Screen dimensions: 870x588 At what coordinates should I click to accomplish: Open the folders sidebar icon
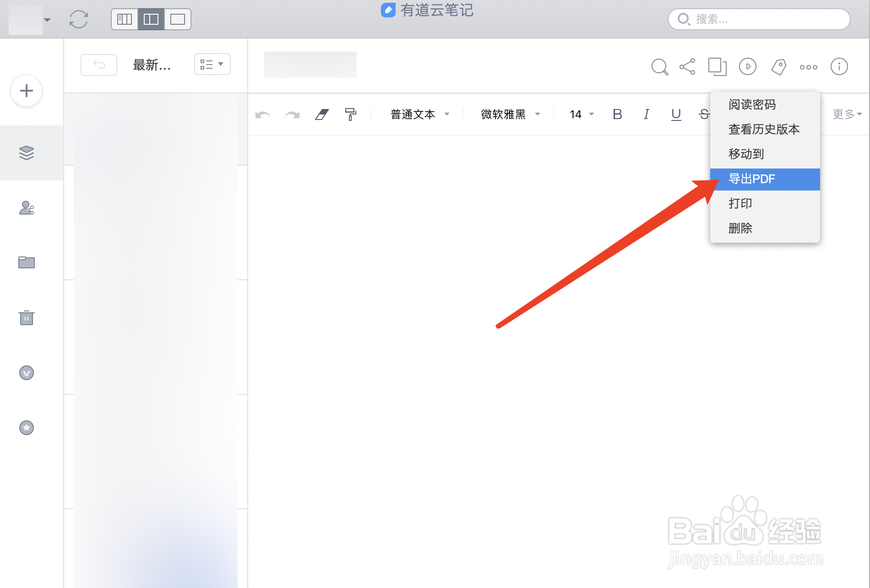[x=27, y=262]
